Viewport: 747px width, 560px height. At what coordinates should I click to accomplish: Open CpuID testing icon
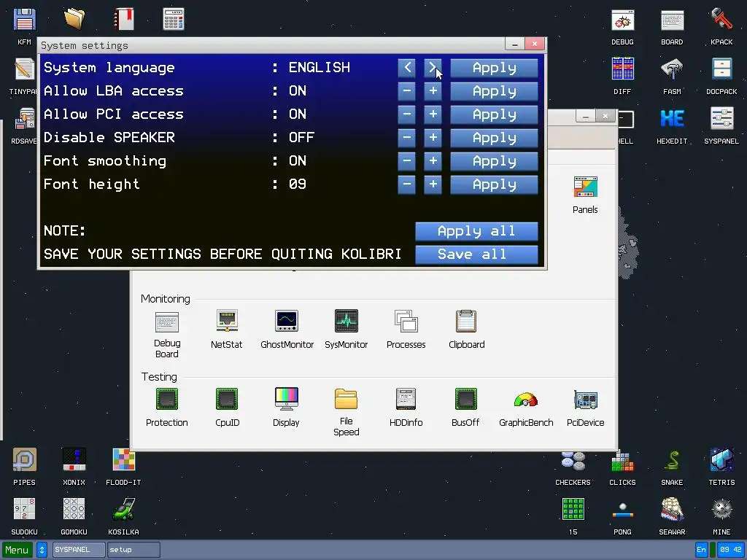tap(227, 399)
